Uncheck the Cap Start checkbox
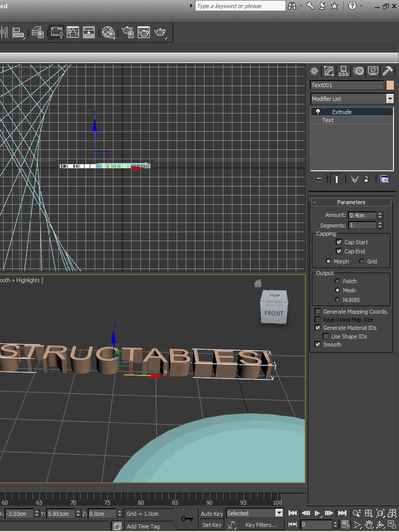399x532 pixels. pos(339,242)
